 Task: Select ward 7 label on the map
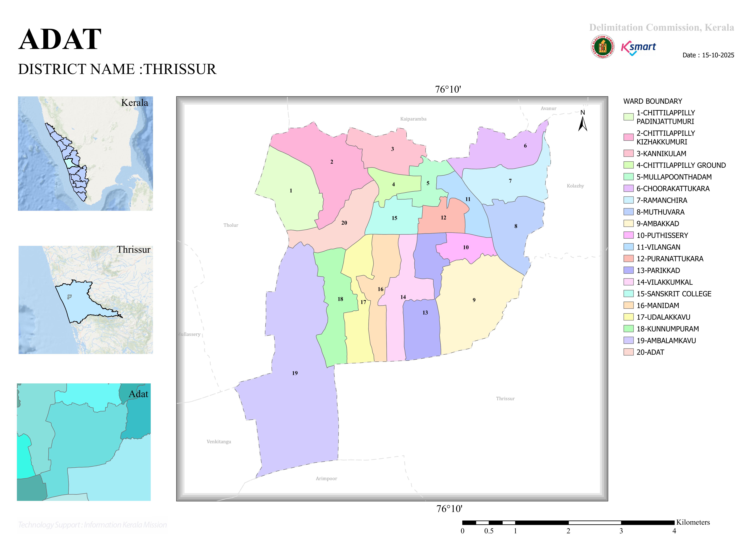pos(510,181)
